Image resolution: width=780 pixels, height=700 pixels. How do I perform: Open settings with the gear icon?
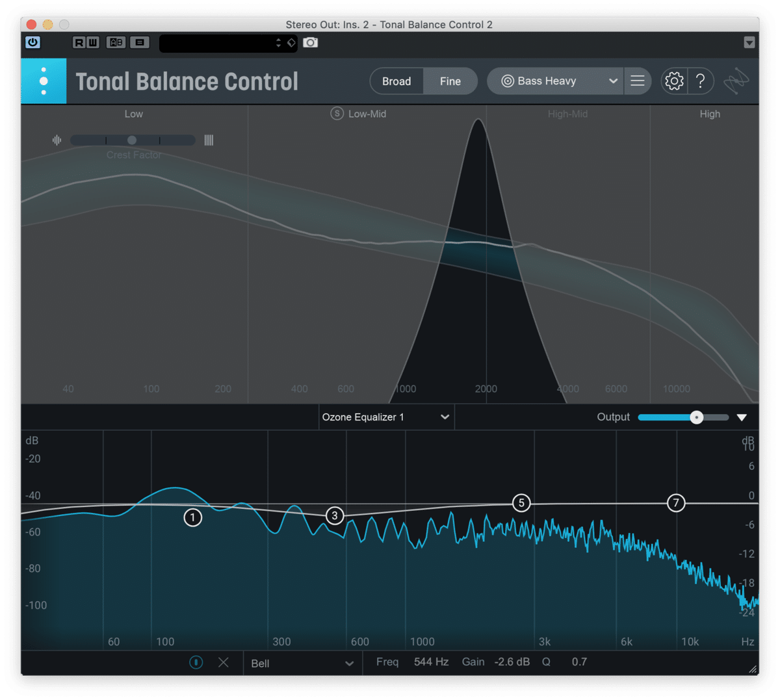click(674, 81)
